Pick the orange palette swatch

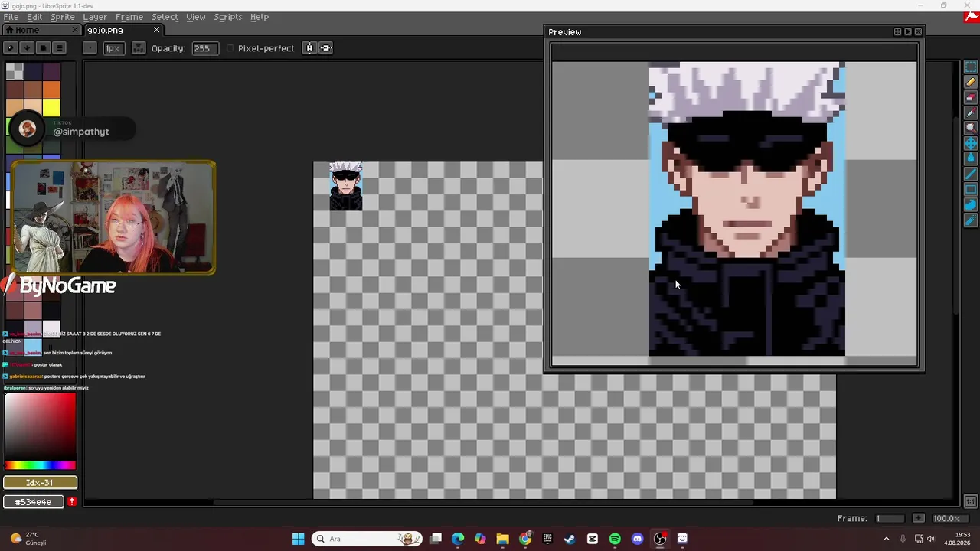pyautogui.click(x=51, y=90)
